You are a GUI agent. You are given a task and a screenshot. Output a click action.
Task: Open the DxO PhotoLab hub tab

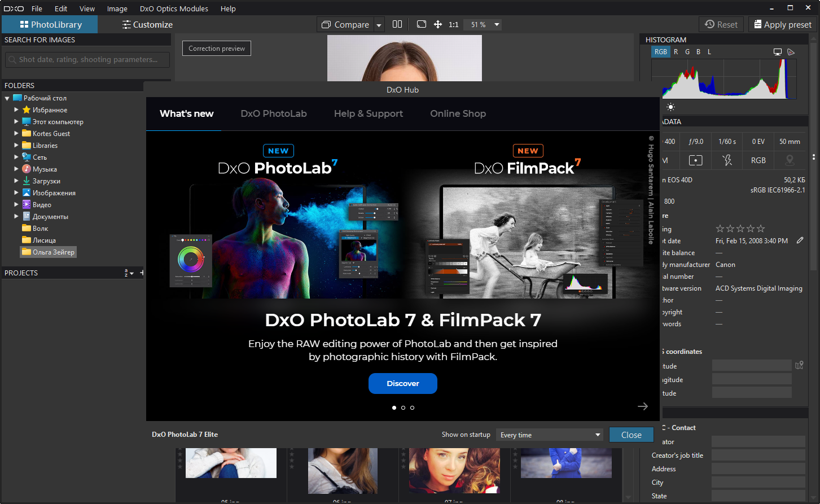pos(274,113)
